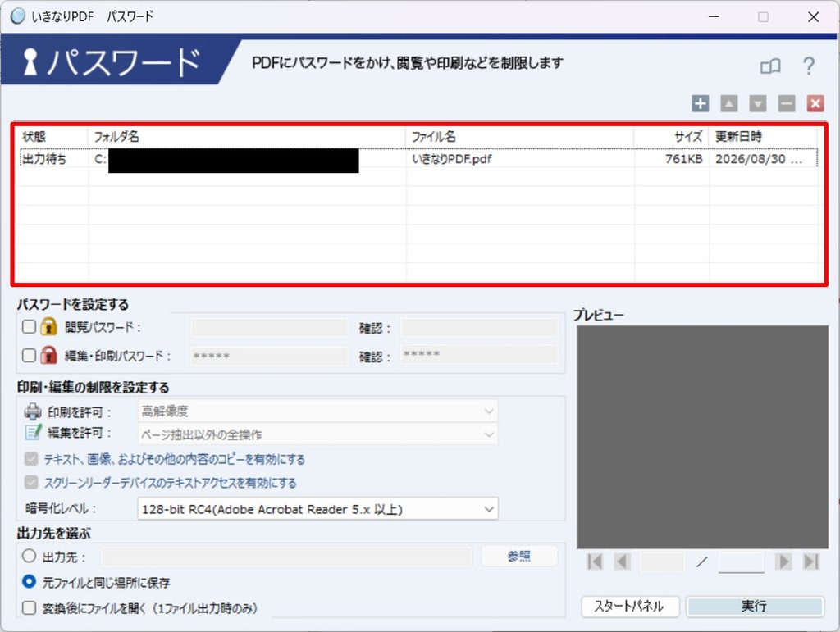
Task: Click the 参照 browse button
Action: 519,556
